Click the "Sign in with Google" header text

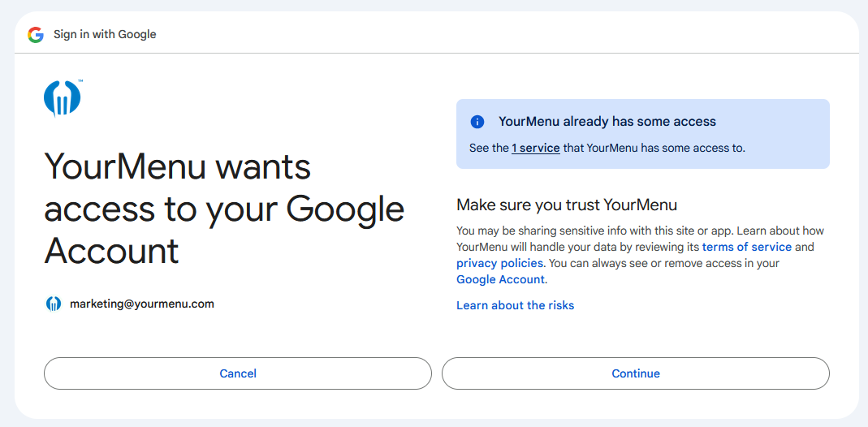pos(105,34)
